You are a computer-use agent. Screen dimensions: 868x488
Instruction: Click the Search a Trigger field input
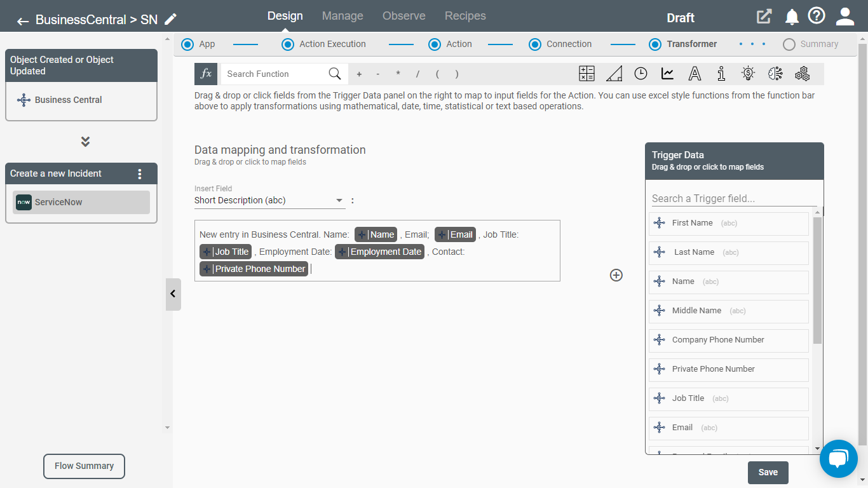pos(734,199)
